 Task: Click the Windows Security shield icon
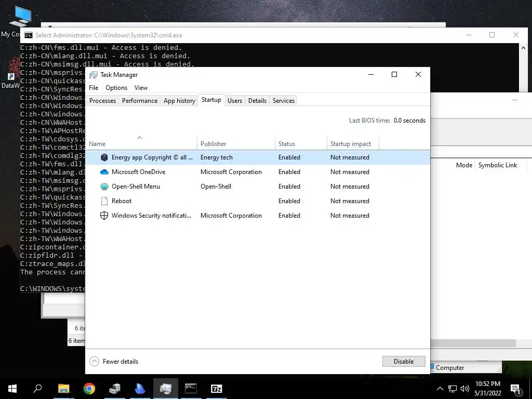[x=104, y=216]
